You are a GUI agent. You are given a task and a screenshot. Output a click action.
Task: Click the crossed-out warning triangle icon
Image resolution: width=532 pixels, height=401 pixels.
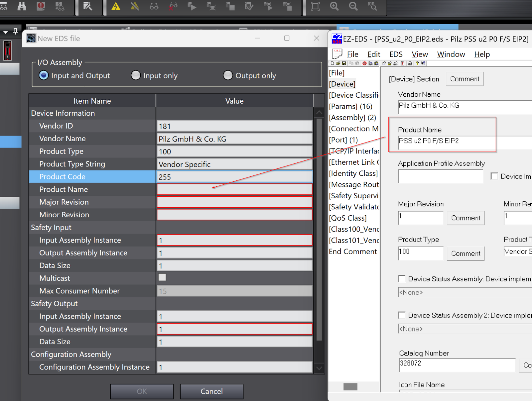point(135,6)
